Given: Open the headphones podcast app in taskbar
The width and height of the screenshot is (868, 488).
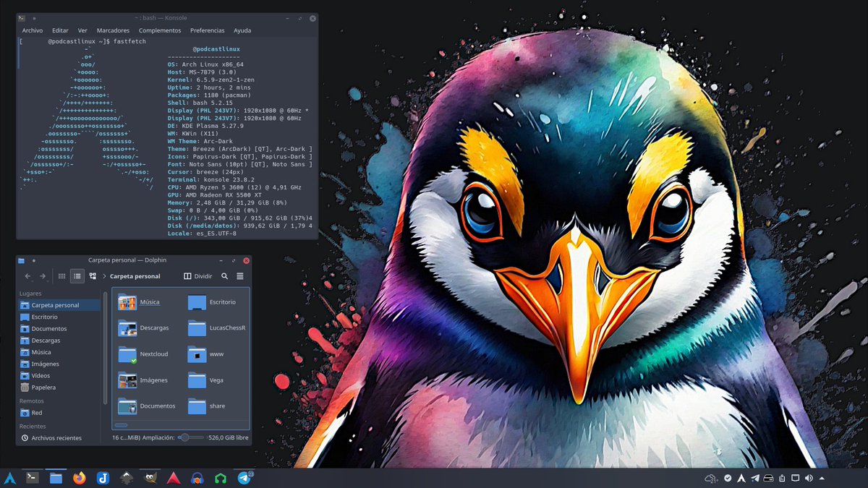Looking at the screenshot, I should [196, 477].
